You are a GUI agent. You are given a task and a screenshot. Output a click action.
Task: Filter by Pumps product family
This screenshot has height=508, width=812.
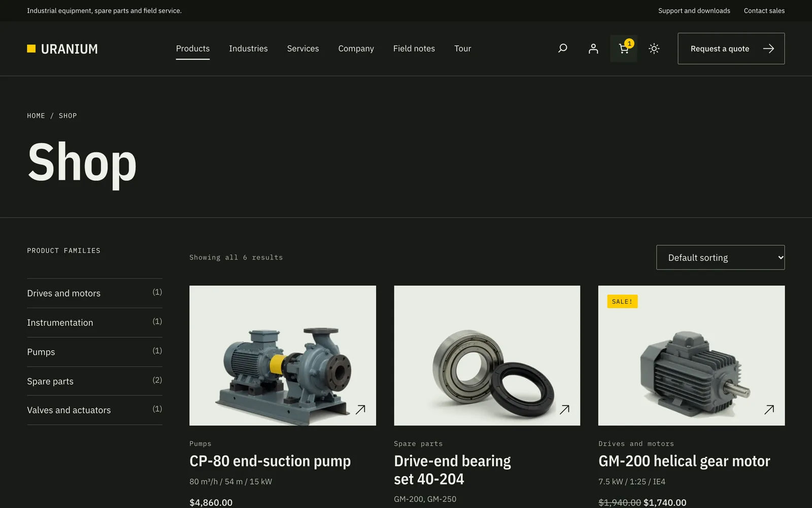[x=94, y=352]
